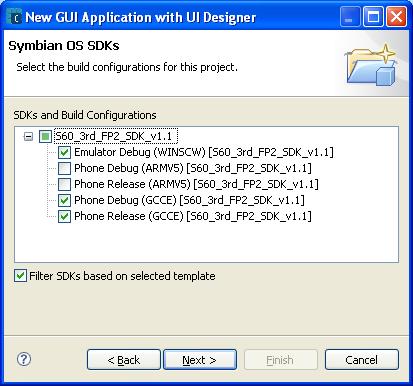Close the New GUI Application dialog
The image size is (413, 386).
[396, 16]
